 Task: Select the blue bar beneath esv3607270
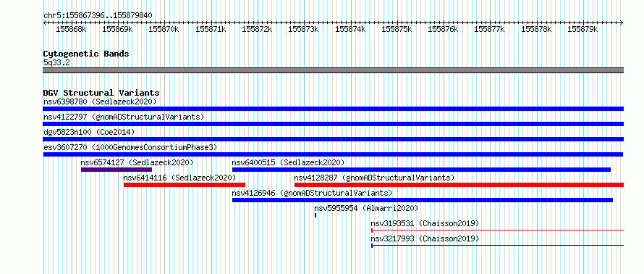pyautogui.click(x=333, y=154)
